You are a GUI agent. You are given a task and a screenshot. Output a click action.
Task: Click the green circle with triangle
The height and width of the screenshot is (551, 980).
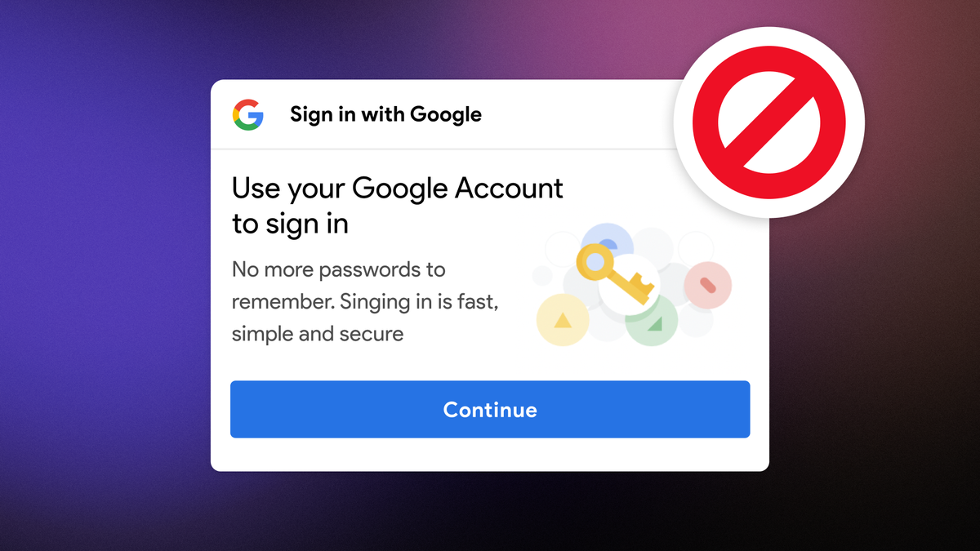tap(652, 322)
